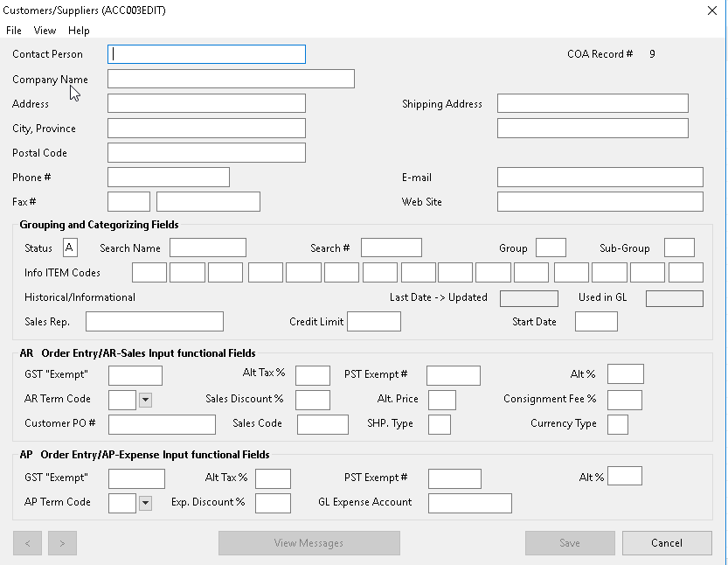Click the AR Term Code text box
Viewport: 728px width, 565px height.
pyautogui.click(x=122, y=400)
